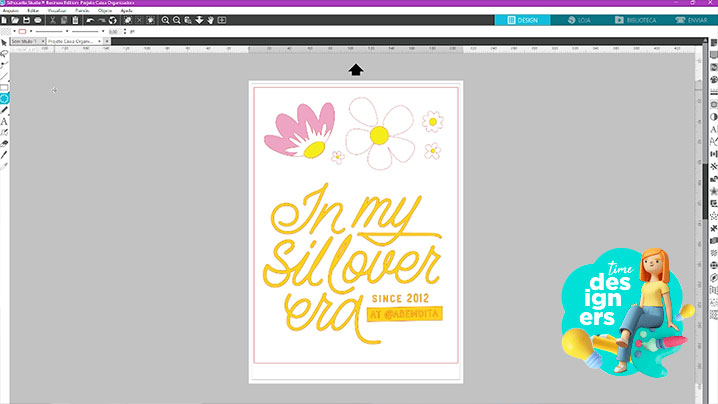This screenshot has width=718, height=404.
Task: Open the Text Style panel icon
Action: click(x=713, y=129)
